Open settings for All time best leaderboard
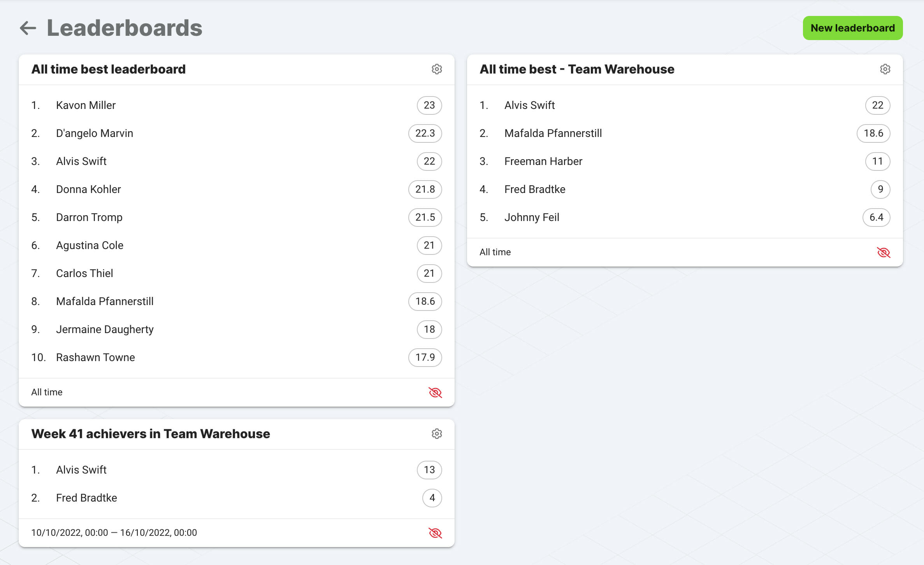The height and width of the screenshot is (565, 924). point(437,70)
